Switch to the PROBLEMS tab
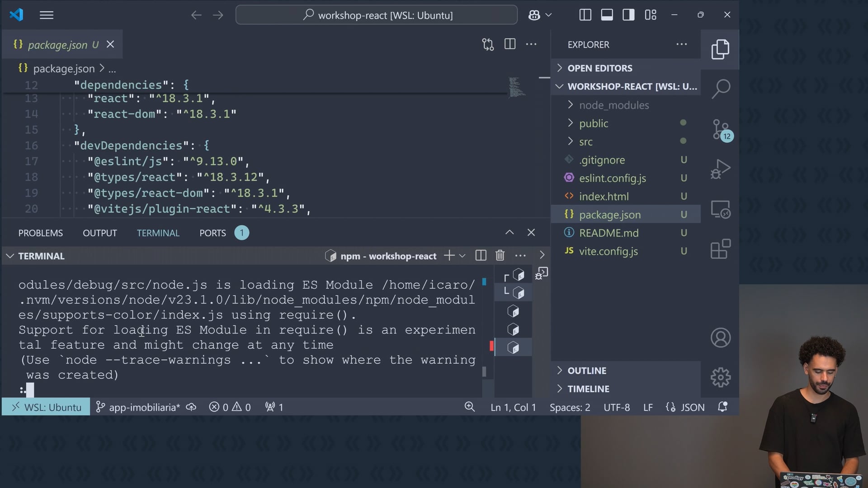Viewport: 868px width, 488px height. 41,233
